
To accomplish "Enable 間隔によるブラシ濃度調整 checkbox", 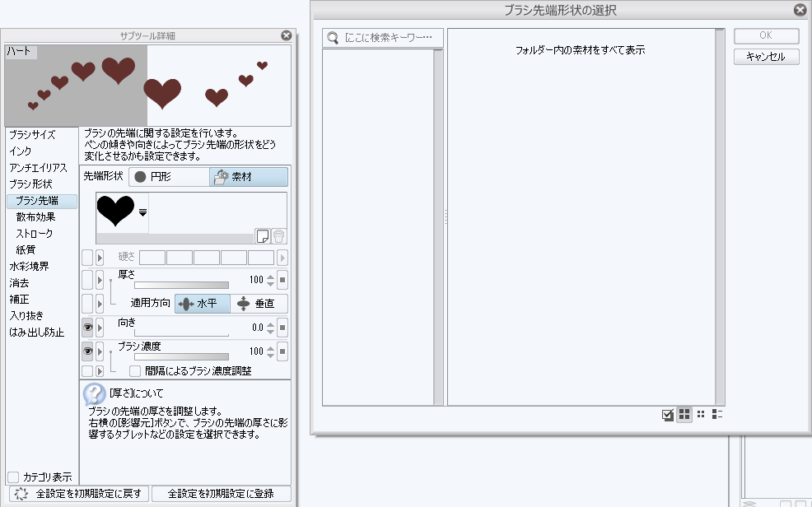I will 135,371.
